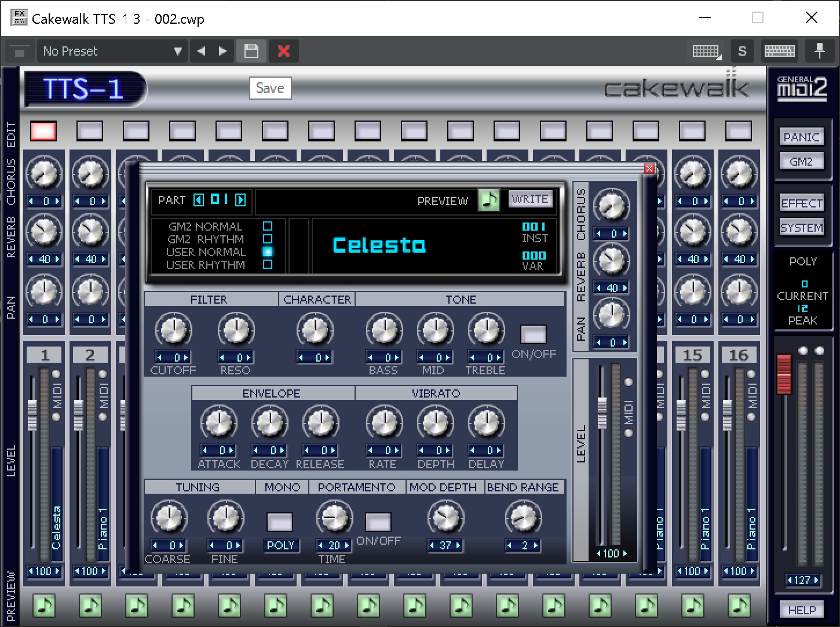Click channel 1 level fader handle

pos(32,415)
